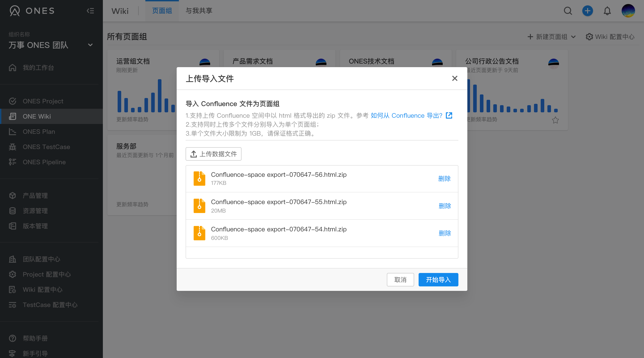Click the 取消 button
644x358 pixels.
tap(400, 279)
